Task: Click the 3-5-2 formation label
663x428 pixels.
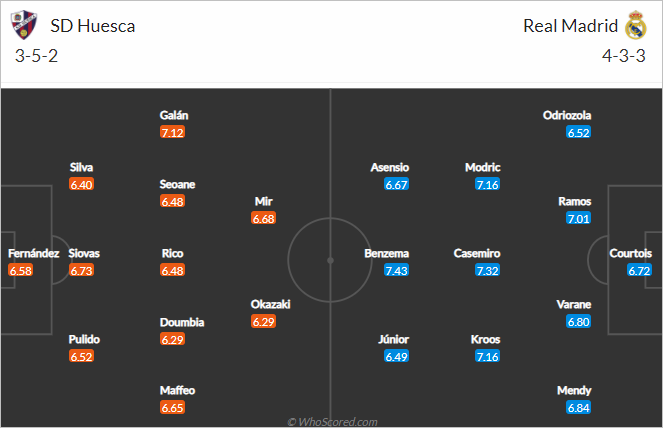Action: click(36, 56)
